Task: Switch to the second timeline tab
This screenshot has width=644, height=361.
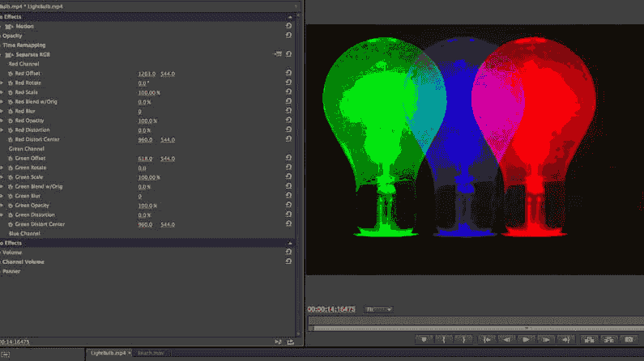Action: click(x=151, y=353)
